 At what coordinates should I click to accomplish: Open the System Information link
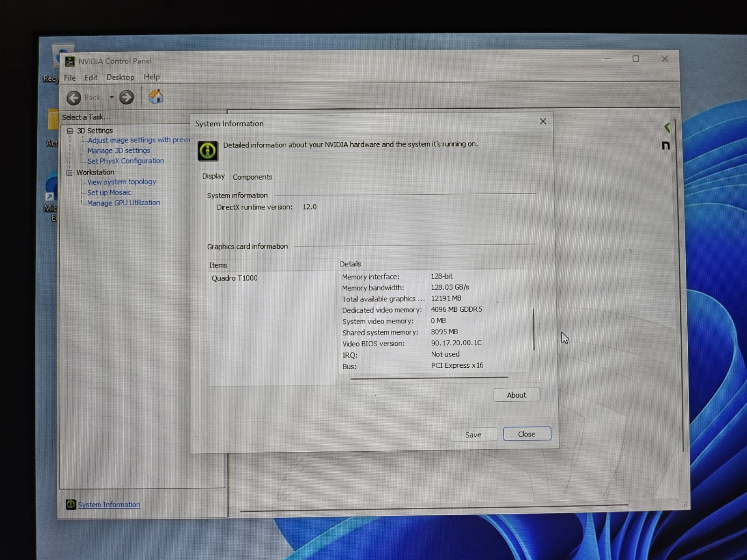[109, 504]
